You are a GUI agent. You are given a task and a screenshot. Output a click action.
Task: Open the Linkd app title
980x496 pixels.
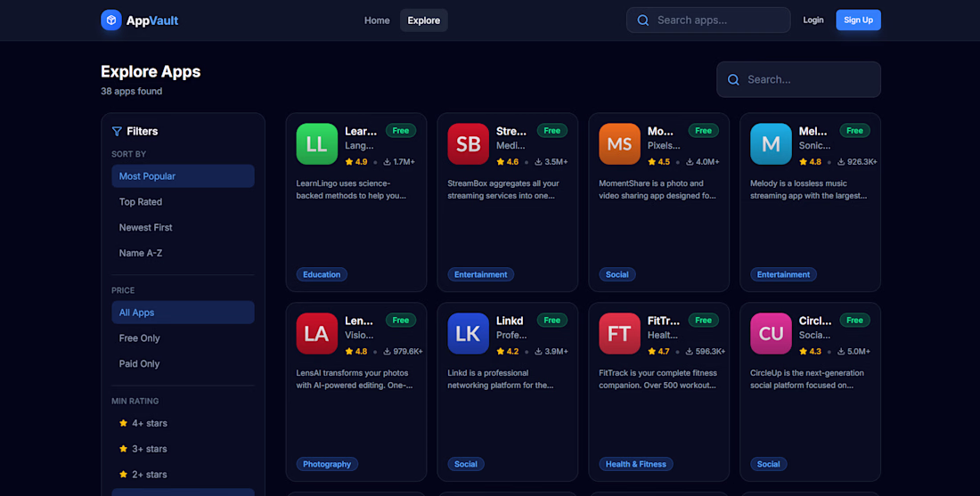[x=510, y=321]
